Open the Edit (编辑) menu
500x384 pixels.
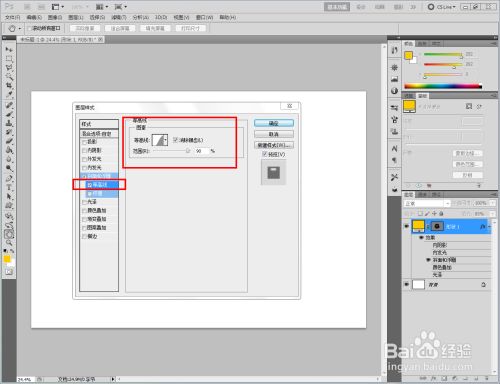(34, 17)
